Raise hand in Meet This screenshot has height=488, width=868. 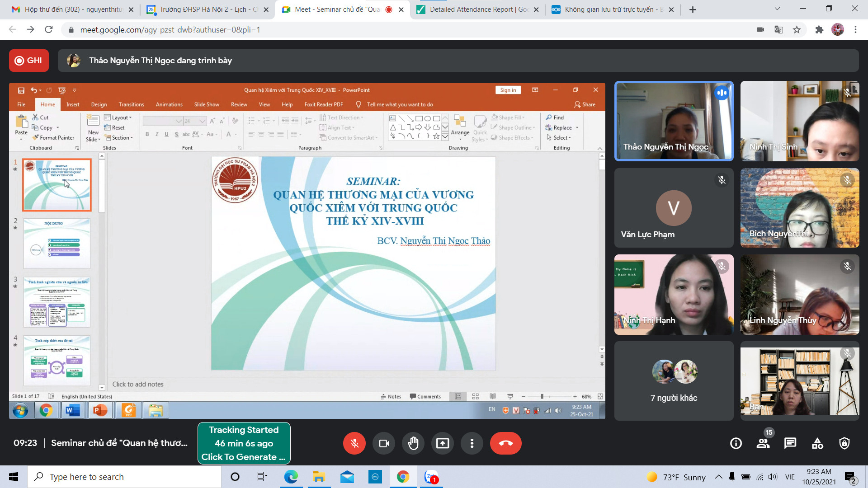point(413,443)
